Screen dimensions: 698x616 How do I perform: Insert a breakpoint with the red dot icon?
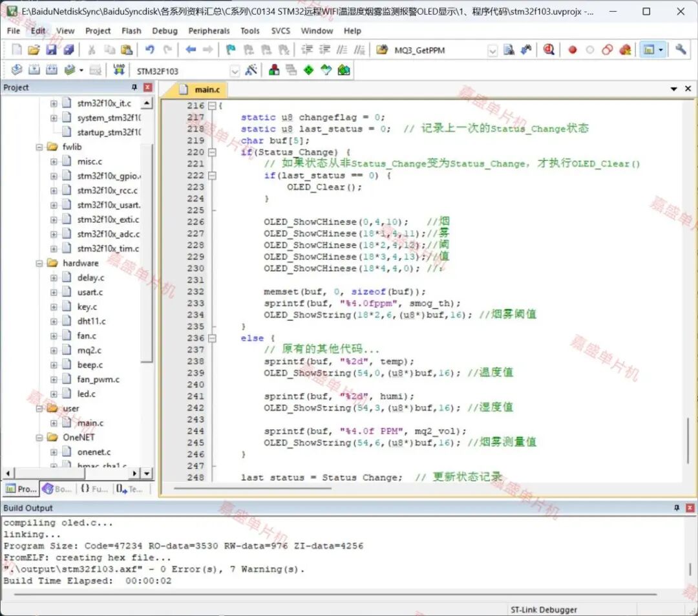[x=573, y=50]
